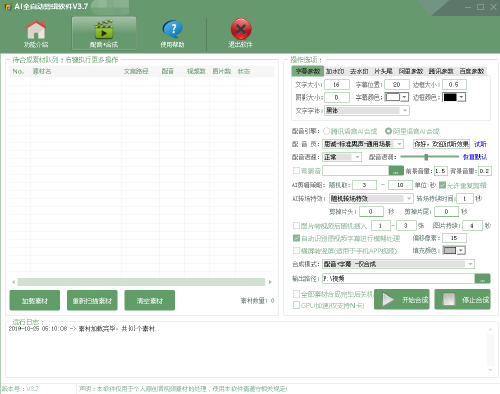Click the 加载素材 button

(x=35, y=300)
